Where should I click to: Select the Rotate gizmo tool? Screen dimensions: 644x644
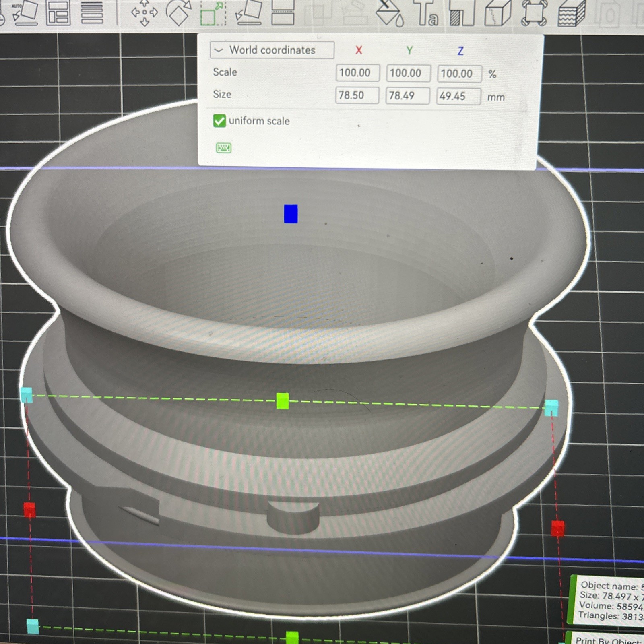click(x=179, y=12)
